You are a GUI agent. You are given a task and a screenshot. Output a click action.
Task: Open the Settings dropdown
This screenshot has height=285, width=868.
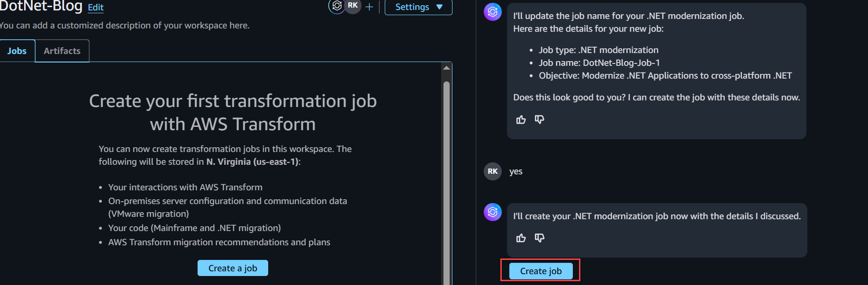tap(418, 7)
